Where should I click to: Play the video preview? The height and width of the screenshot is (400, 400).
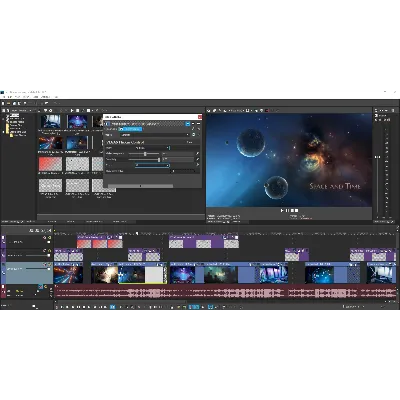[x=282, y=211]
